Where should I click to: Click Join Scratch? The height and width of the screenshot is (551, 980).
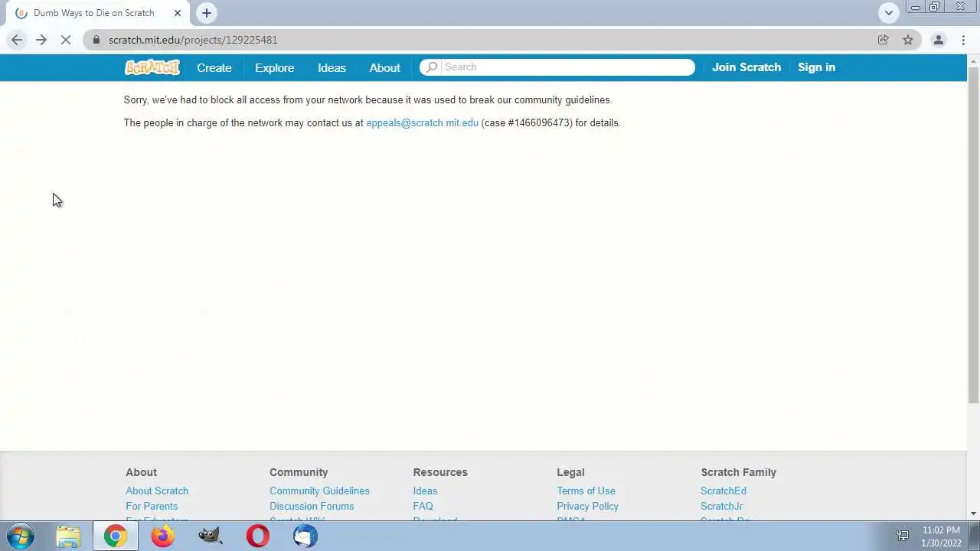[x=746, y=67]
